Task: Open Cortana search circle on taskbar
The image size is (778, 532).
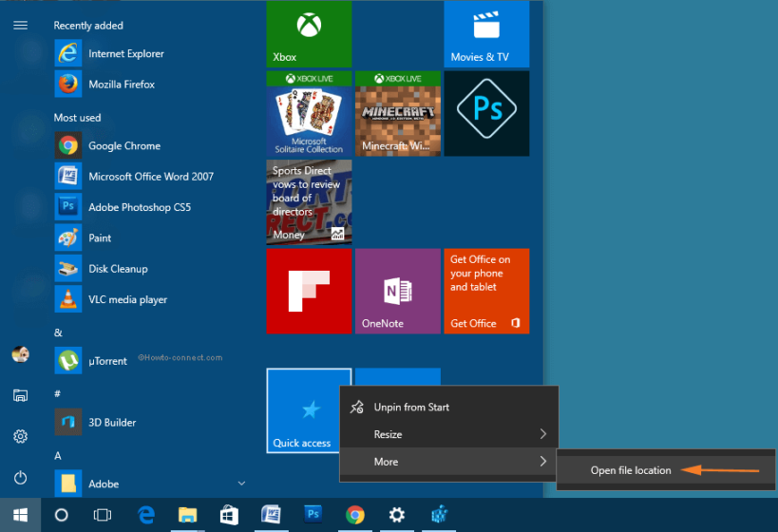Action: point(62,515)
